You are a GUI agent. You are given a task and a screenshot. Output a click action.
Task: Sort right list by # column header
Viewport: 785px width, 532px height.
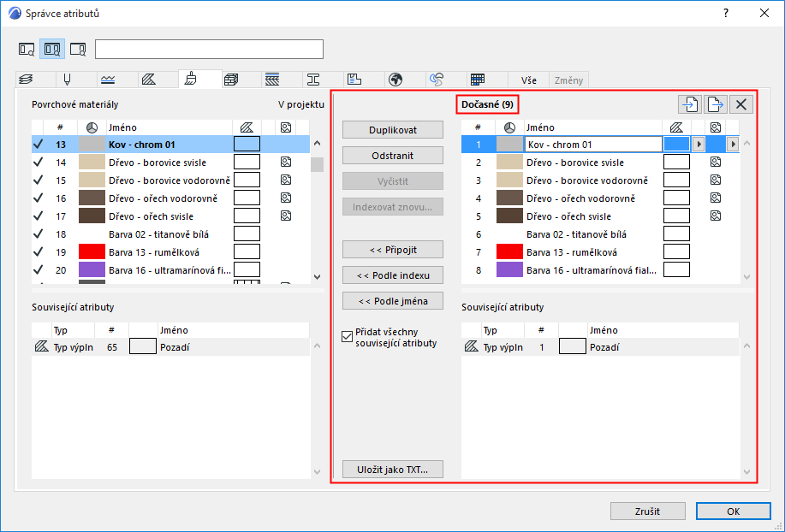479,127
